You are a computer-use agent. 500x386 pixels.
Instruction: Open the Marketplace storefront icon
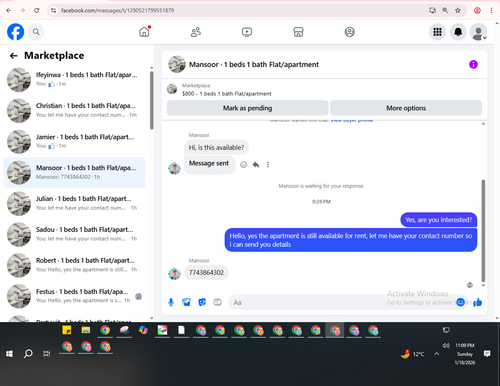[x=298, y=32]
